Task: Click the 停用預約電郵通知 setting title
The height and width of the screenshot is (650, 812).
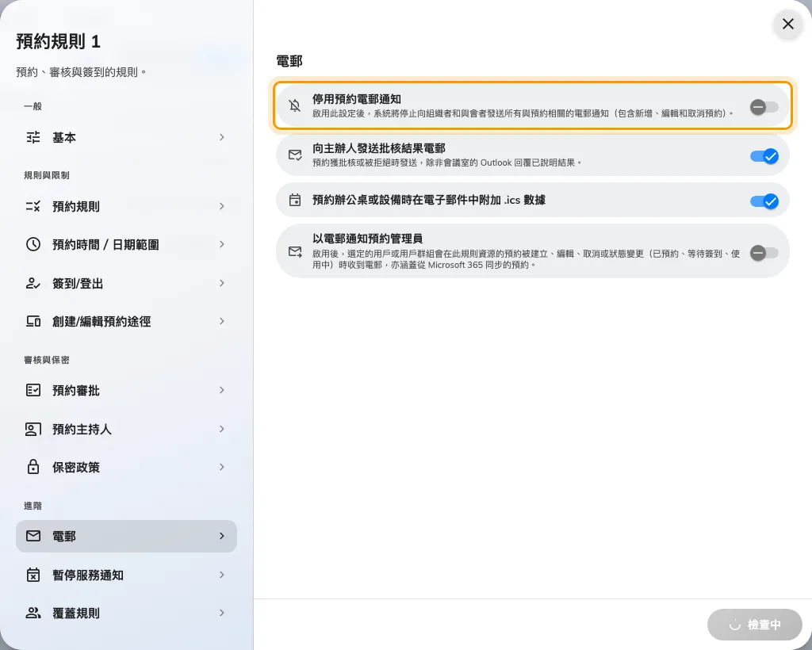Action: [356, 99]
